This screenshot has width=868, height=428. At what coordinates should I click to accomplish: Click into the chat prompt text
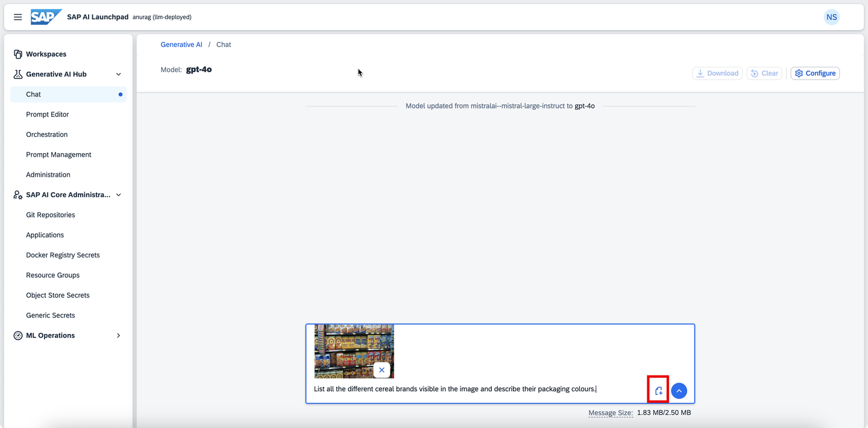(455, 389)
